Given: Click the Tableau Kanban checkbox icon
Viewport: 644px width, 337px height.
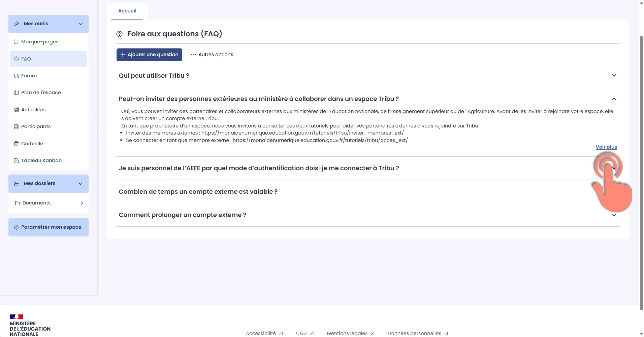Looking at the screenshot, I should [x=16, y=161].
